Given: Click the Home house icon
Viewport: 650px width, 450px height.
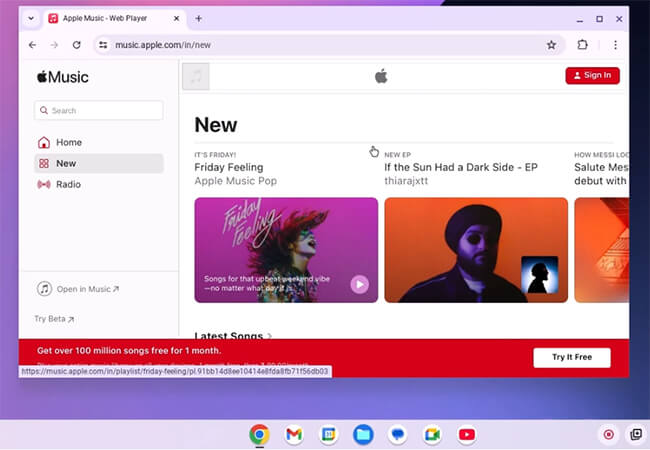Looking at the screenshot, I should tap(44, 142).
